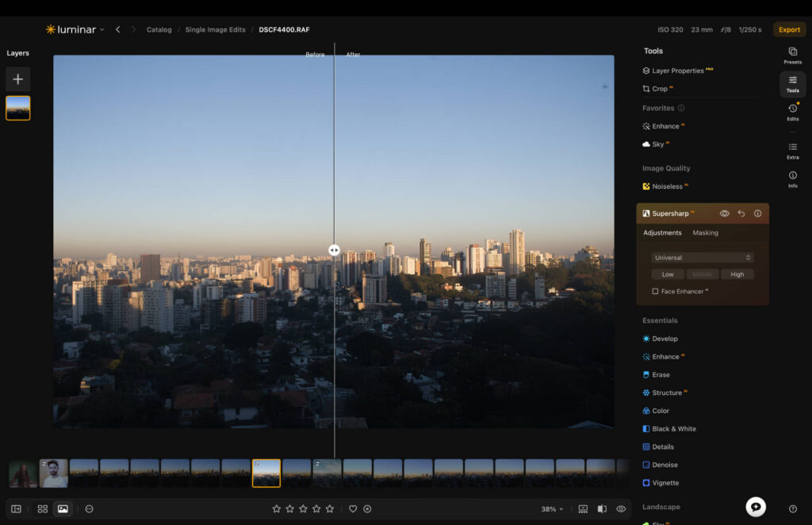Toggle the filmstrip display icon
Image resolution: width=812 pixels, height=525 pixels.
click(x=583, y=509)
